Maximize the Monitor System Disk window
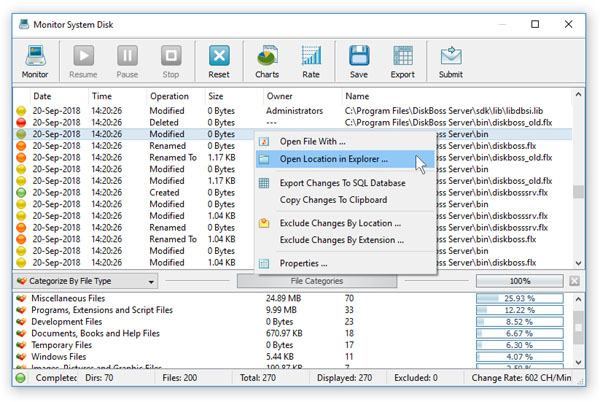 pyautogui.click(x=535, y=24)
